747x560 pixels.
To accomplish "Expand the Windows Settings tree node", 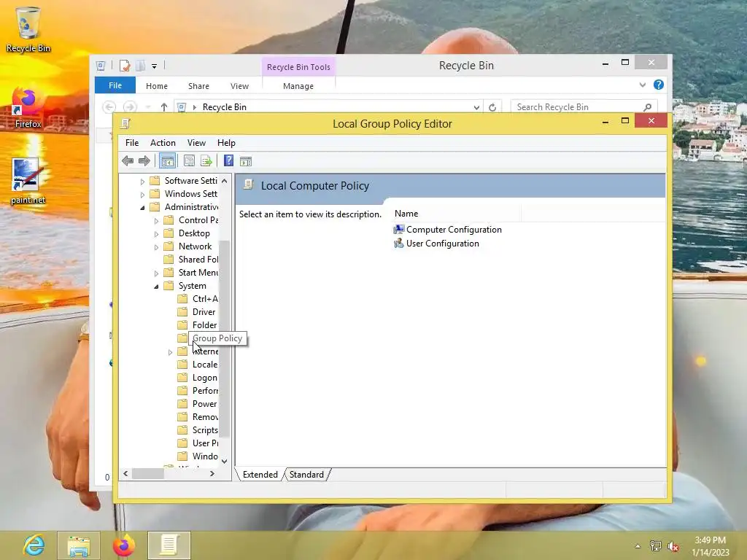I will (142, 194).
